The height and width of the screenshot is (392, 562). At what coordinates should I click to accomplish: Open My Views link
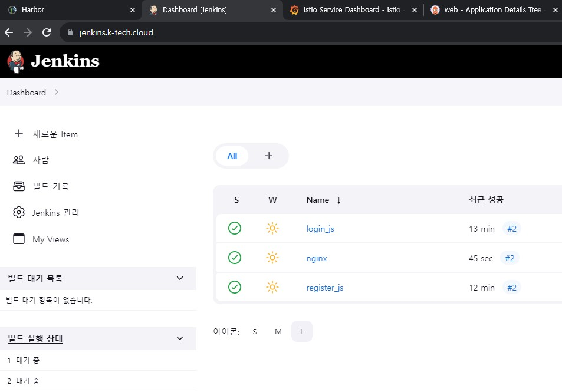[51, 239]
